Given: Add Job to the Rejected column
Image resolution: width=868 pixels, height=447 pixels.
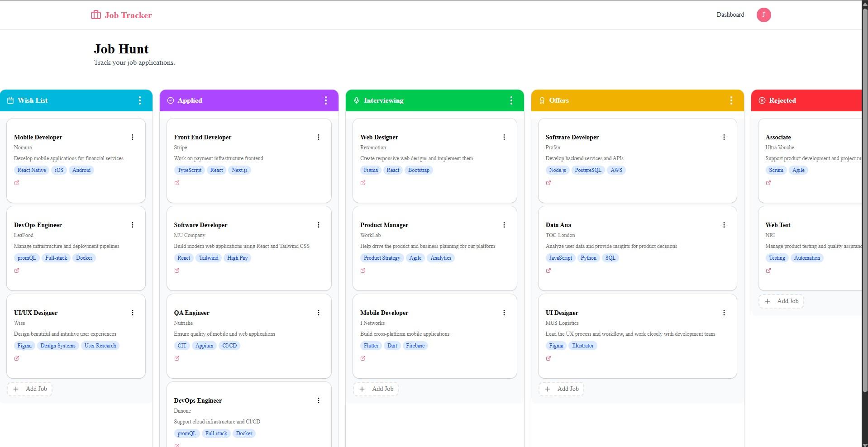Looking at the screenshot, I should 781,301.
